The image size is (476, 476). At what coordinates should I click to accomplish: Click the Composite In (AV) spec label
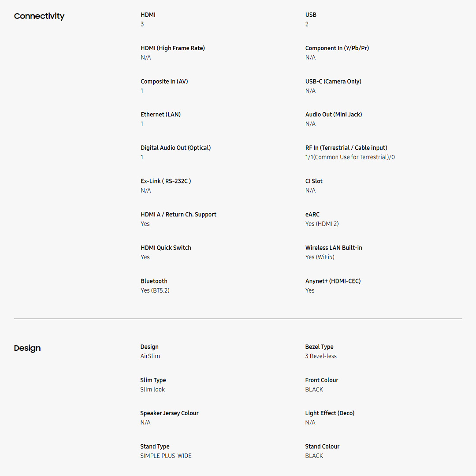[x=164, y=82]
